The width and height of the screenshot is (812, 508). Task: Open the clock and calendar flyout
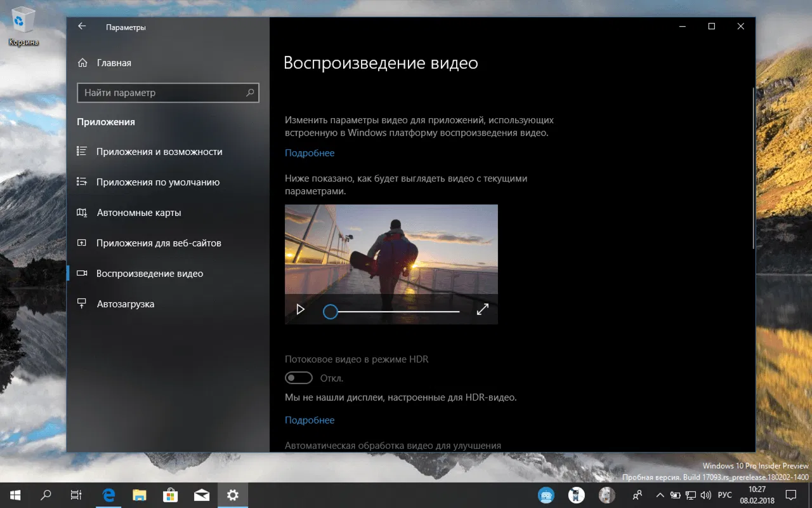coord(757,495)
